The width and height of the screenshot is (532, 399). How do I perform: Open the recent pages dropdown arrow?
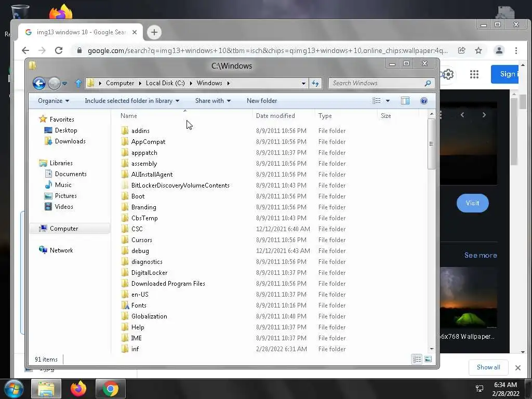click(64, 84)
